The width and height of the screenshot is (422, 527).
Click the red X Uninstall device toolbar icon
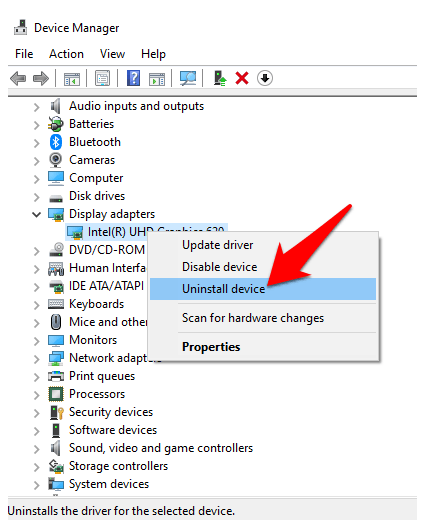[x=242, y=78]
